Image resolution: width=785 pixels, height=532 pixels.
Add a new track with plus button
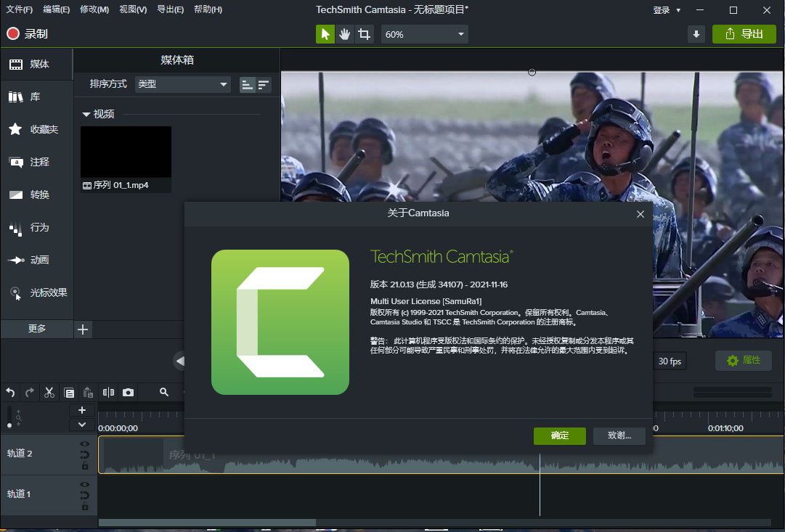point(82,410)
